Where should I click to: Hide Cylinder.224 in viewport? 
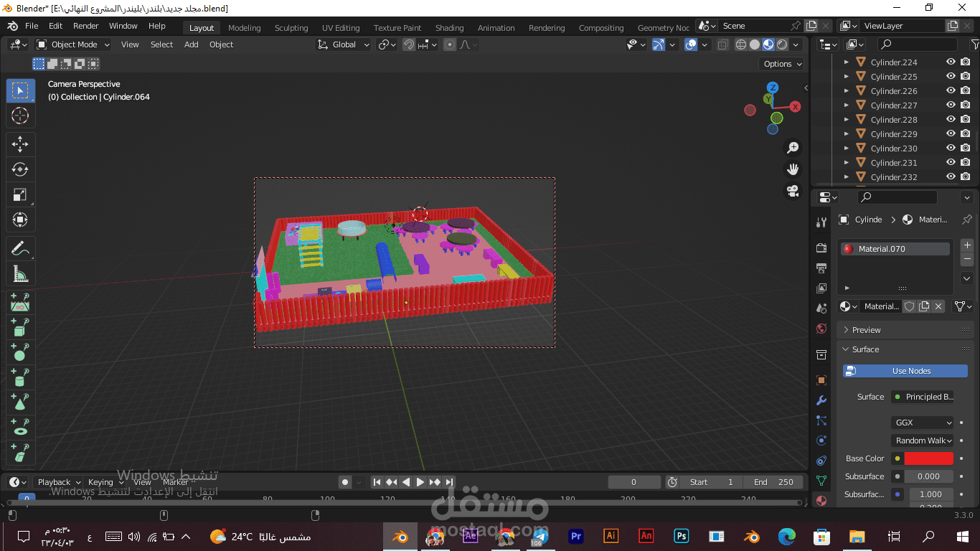click(951, 62)
